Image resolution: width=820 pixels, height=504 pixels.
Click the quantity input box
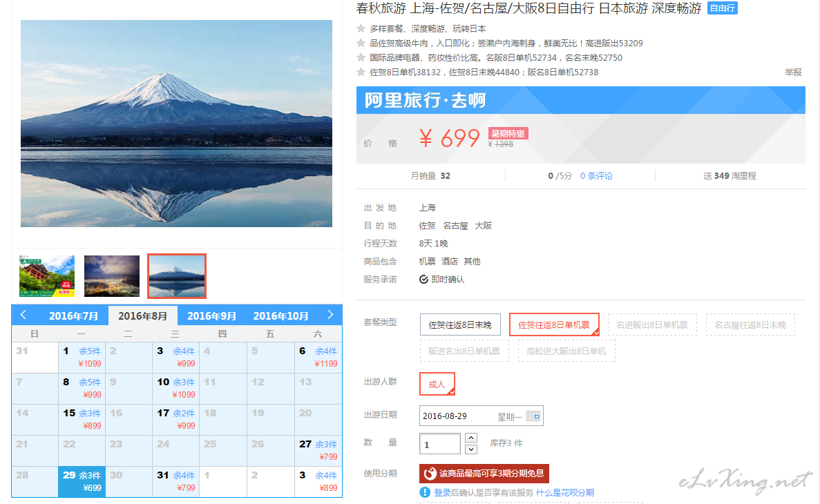click(440, 444)
